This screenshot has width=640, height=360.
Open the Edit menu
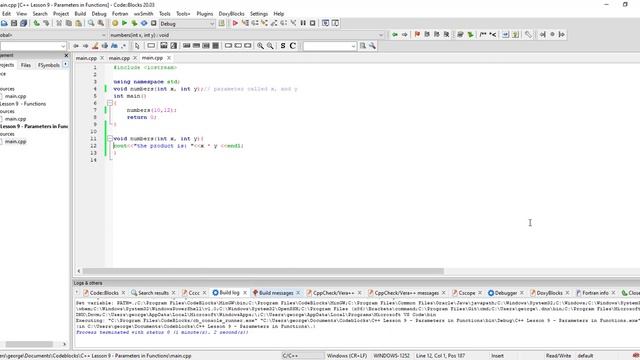coord(7,13)
